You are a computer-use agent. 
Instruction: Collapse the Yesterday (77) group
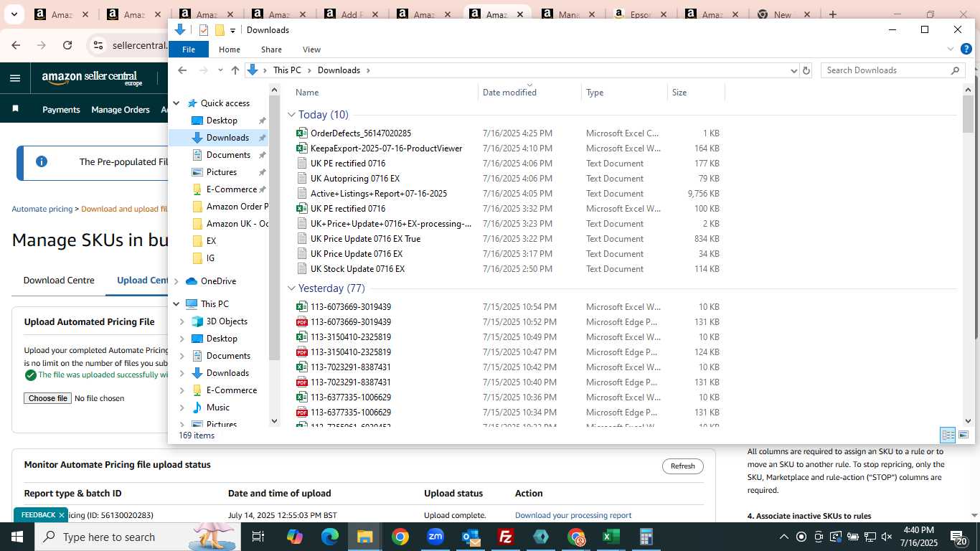point(291,288)
